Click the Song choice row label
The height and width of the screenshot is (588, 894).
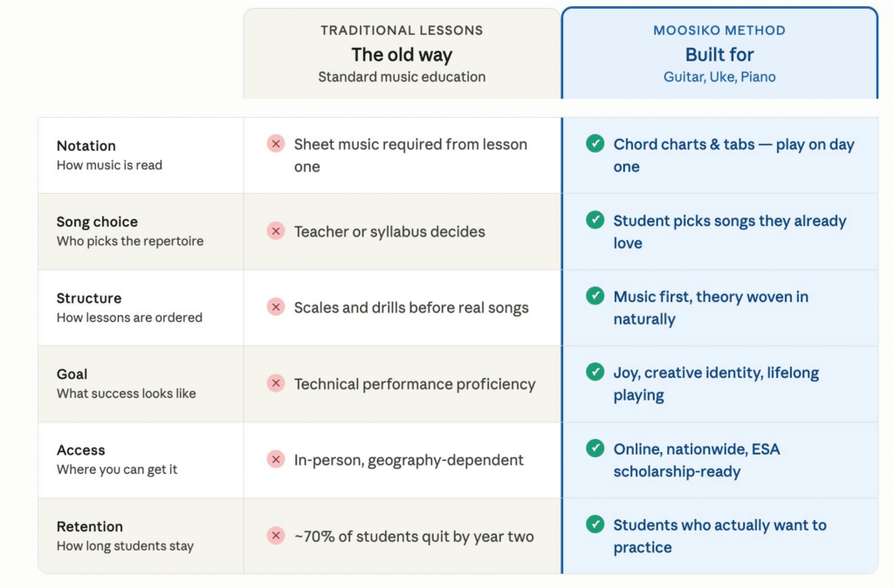[x=97, y=222]
